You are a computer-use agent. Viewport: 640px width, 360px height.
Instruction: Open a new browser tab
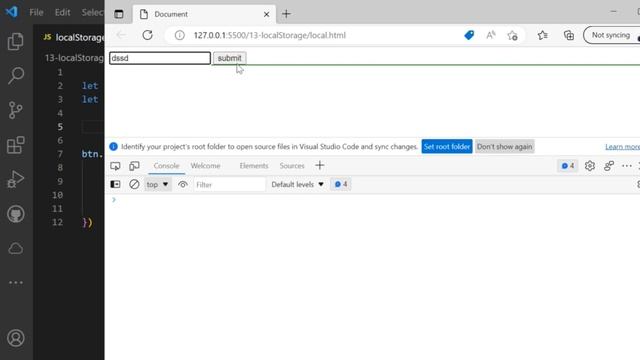286,14
